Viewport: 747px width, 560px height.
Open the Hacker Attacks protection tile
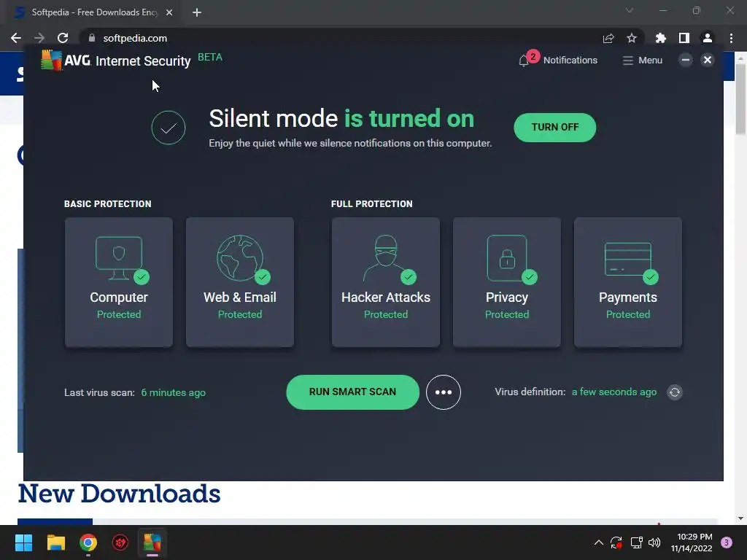tap(385, 282)
